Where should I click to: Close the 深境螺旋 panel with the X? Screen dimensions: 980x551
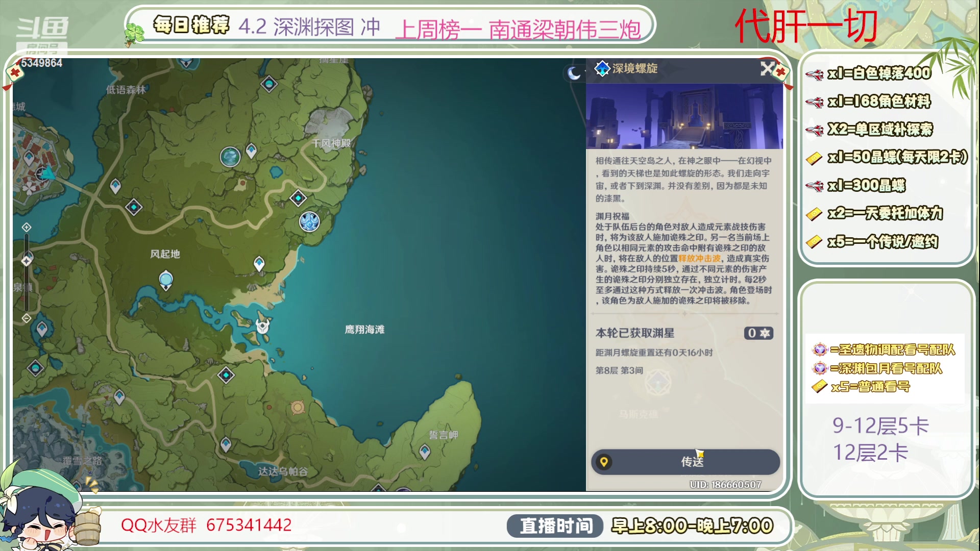pos(767,68)
